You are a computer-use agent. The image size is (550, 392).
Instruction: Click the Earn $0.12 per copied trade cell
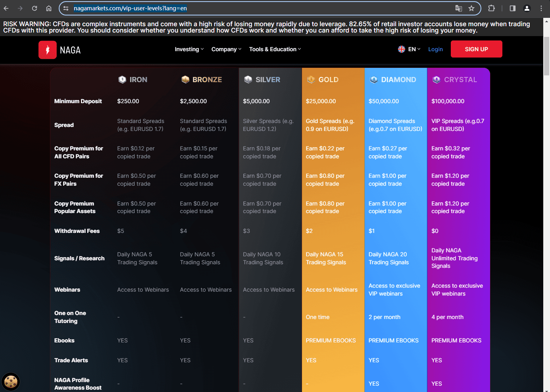tap(136, 152)
